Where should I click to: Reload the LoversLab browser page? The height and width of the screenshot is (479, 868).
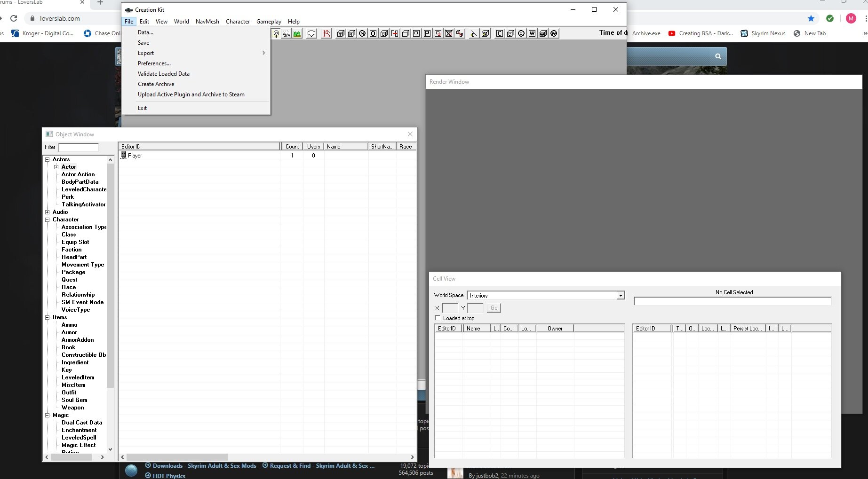(x=14, y=18)
